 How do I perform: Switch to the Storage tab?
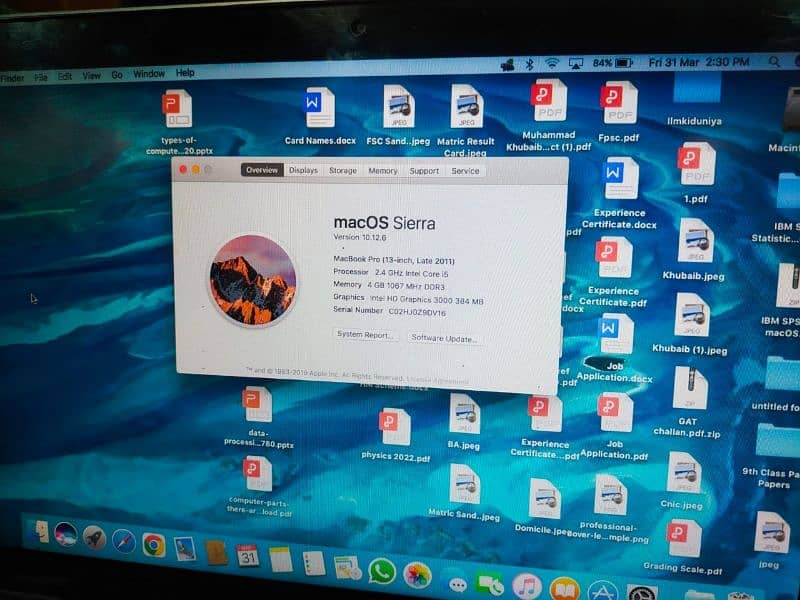342,171
